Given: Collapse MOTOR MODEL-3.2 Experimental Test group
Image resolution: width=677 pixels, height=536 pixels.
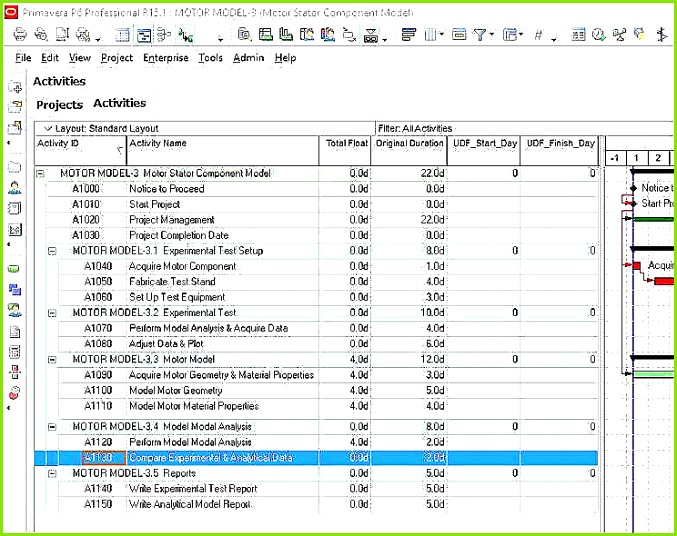Looking at the screenshot, I should 52,313.
